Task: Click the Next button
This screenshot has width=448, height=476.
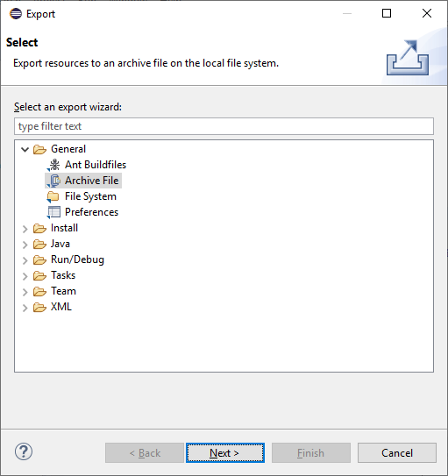Action: coord(225,452)
